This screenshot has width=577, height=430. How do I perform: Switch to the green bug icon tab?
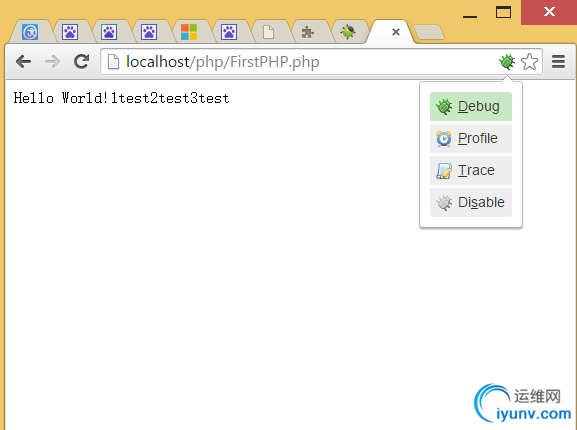pos(348,32)
